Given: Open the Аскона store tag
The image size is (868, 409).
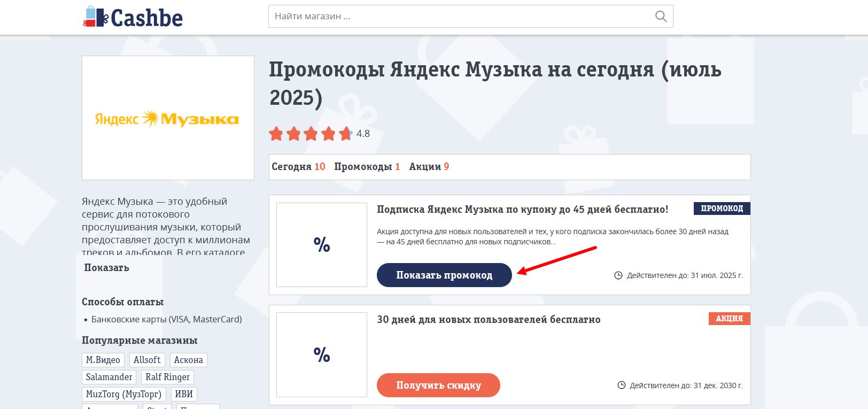Looking at the screenshot, I should tap(188, 360).
